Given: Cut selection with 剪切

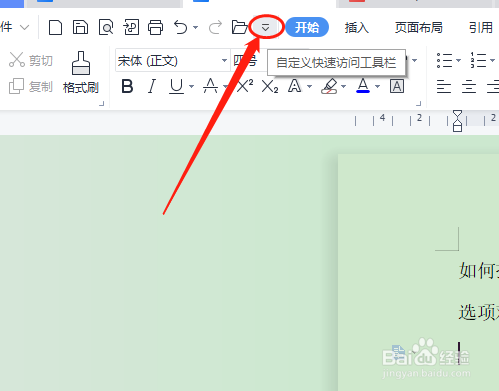Looking at the screenshot, I should [x=31, y=60].
